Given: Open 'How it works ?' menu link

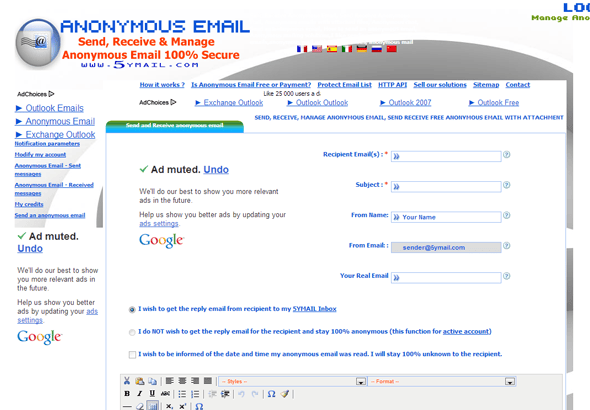Looking at the screenshot, I should tap(162, 85).
